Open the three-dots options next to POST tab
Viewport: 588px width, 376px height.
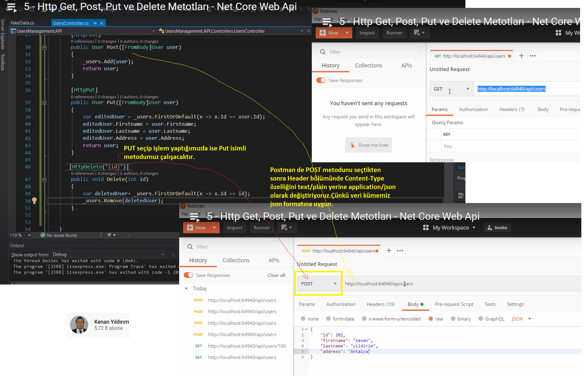tap(400, 250)
